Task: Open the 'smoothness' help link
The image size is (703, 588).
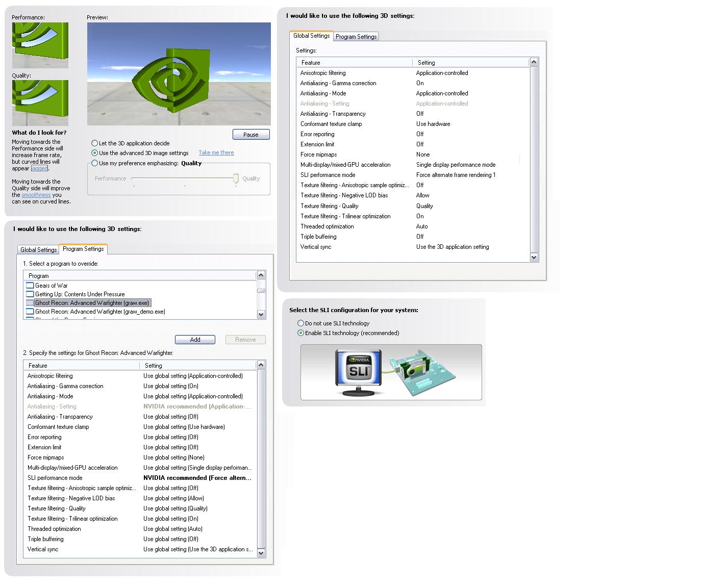Action: coord(36,195)
